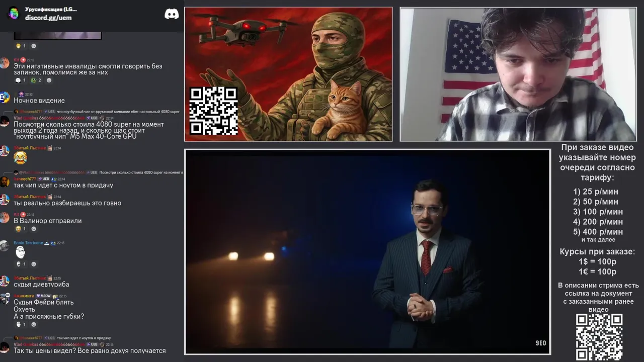
Task: Click the username Амнямити
Action: coord(24,296)
